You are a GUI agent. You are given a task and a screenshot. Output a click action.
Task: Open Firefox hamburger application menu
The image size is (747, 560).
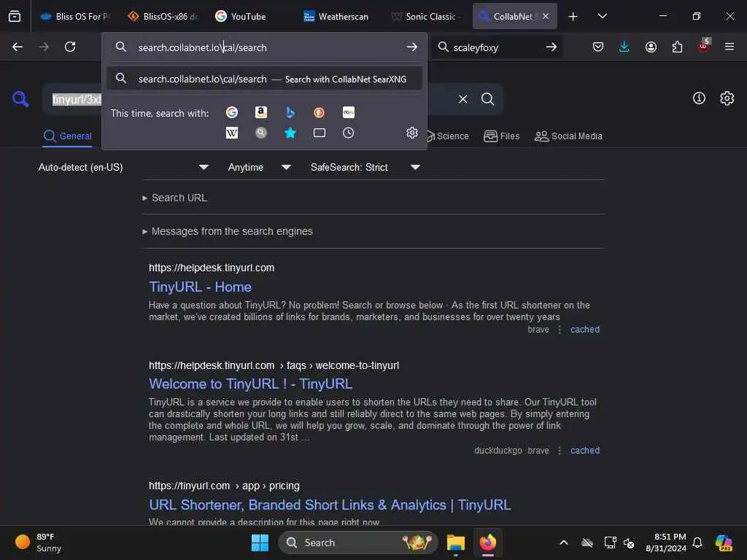[x=729, y=47]
